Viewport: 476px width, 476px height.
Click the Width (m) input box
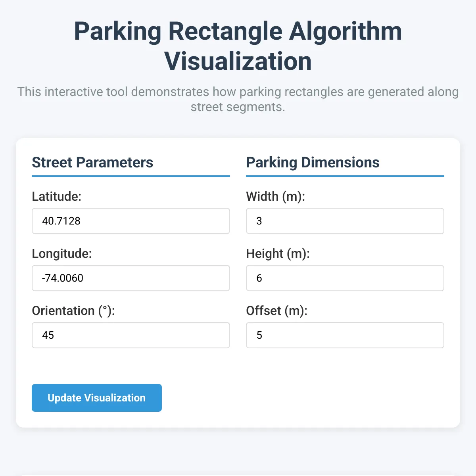pyautogui.click(x=345, y=221)
